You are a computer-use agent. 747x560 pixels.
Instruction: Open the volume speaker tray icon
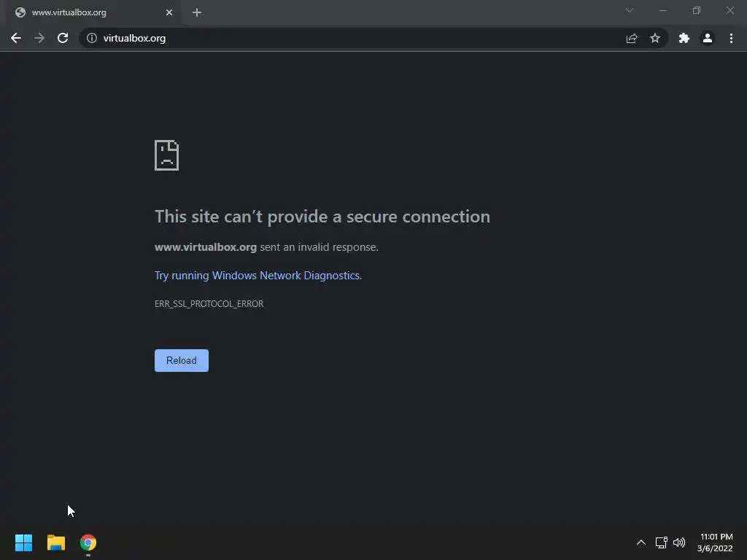pos(679,542)
